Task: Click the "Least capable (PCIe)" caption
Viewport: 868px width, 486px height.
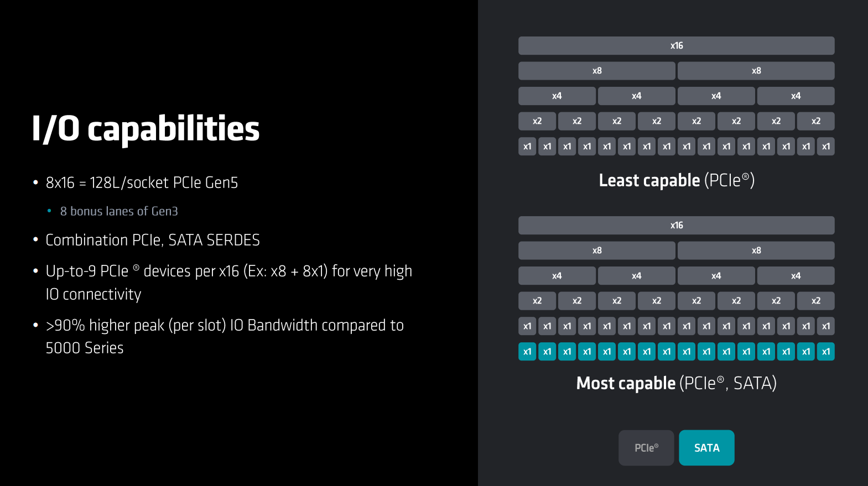Action: [676, 180]
